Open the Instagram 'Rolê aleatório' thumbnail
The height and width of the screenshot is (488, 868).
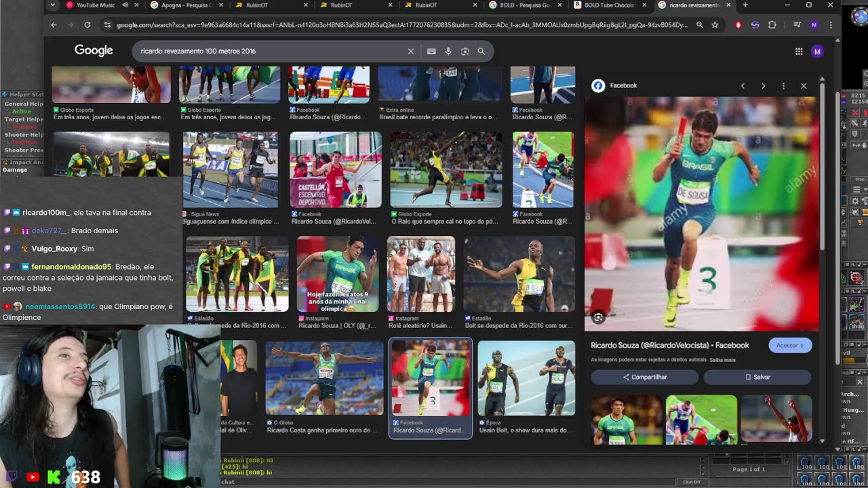click(x=421, y=274)
